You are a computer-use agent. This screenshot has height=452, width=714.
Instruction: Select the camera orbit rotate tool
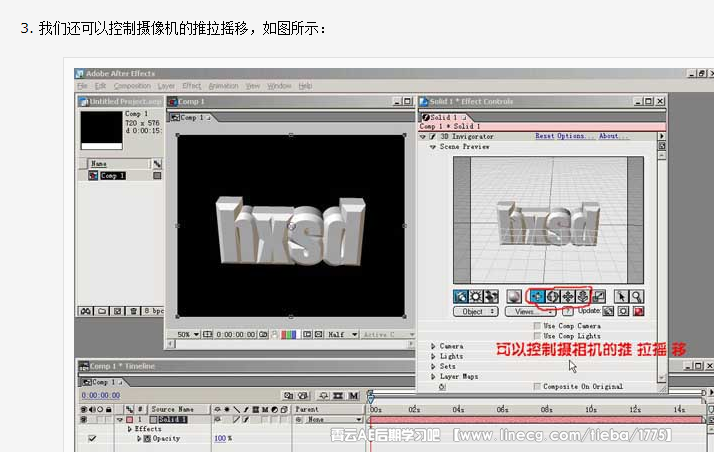point(553,297)
